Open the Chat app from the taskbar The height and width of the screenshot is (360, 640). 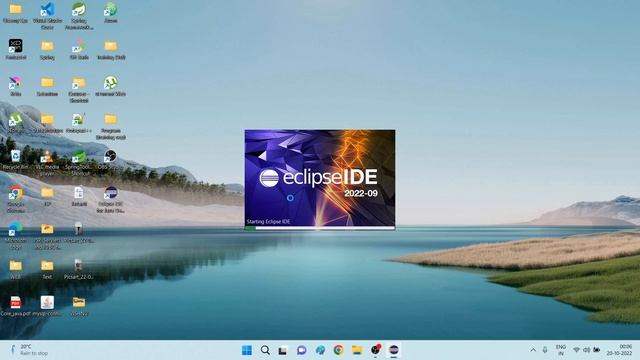click(x=302, y=350)
